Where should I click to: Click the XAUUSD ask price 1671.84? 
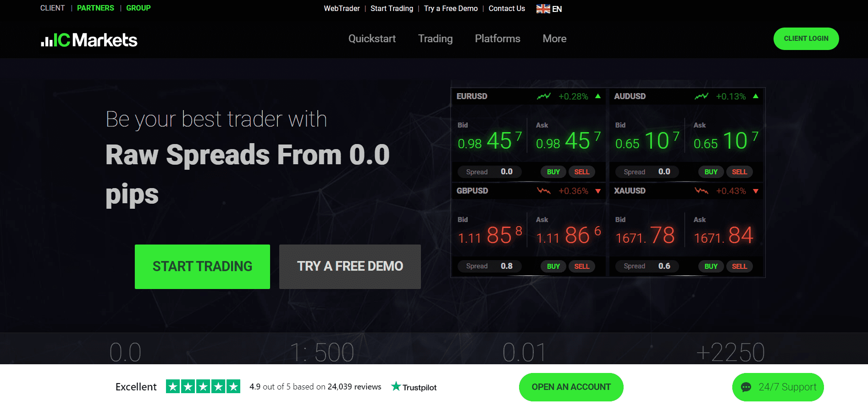pos(724,235)
